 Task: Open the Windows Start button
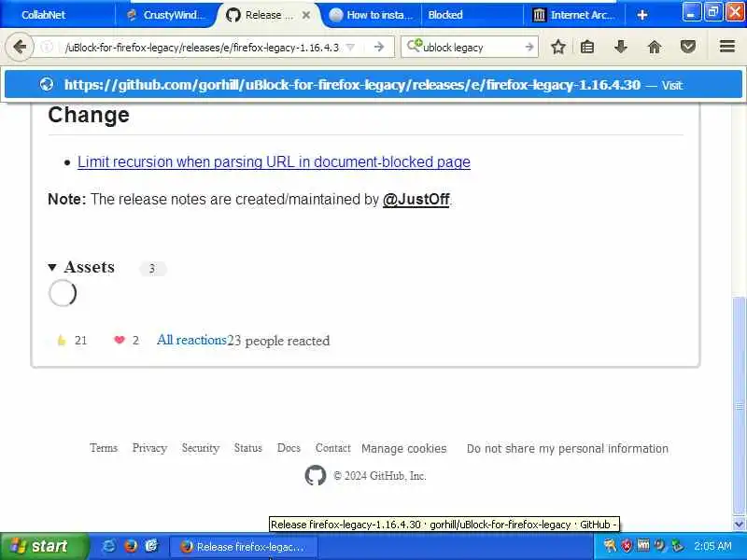44,546
